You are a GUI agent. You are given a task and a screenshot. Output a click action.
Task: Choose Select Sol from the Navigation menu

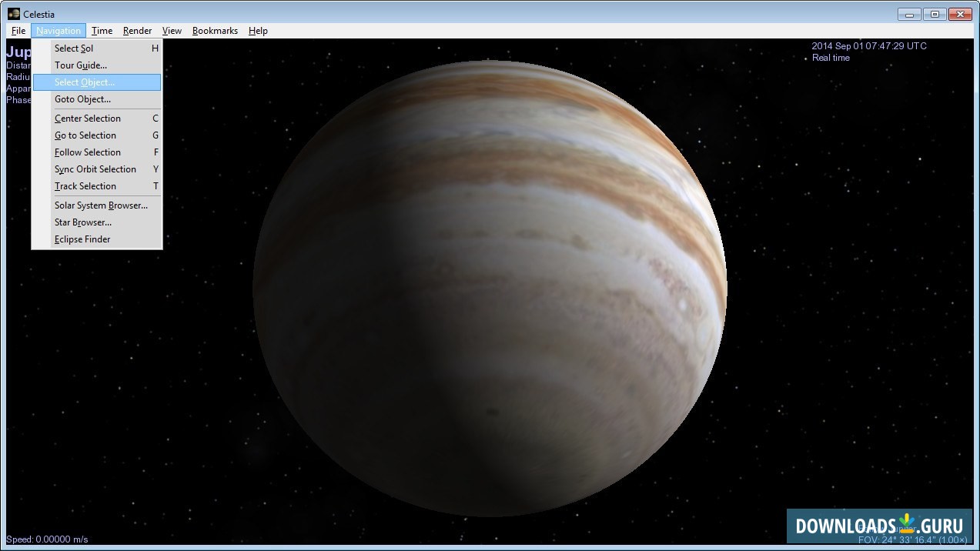point(97,48)
